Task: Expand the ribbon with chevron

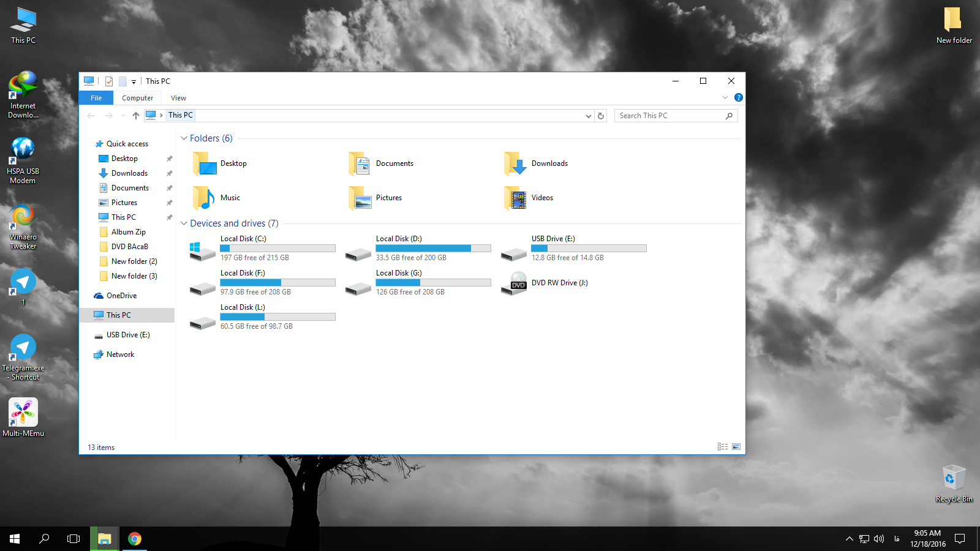Action: tap(725, 97)
